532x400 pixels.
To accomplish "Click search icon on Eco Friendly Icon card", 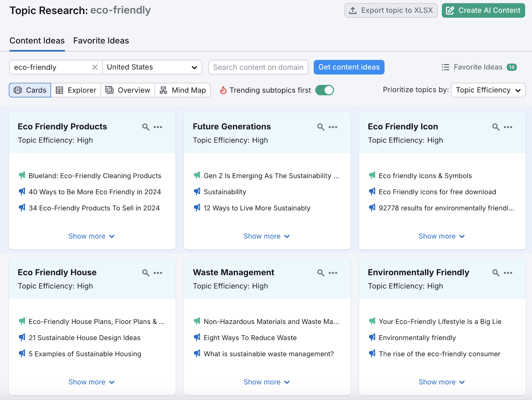I will (x=496, y=127).
